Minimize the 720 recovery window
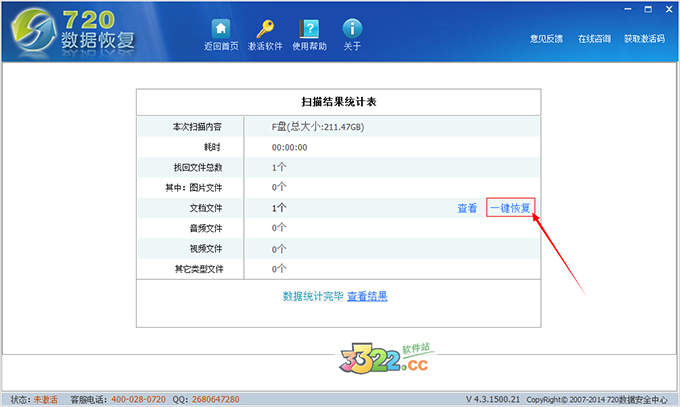 pos(628,9)
